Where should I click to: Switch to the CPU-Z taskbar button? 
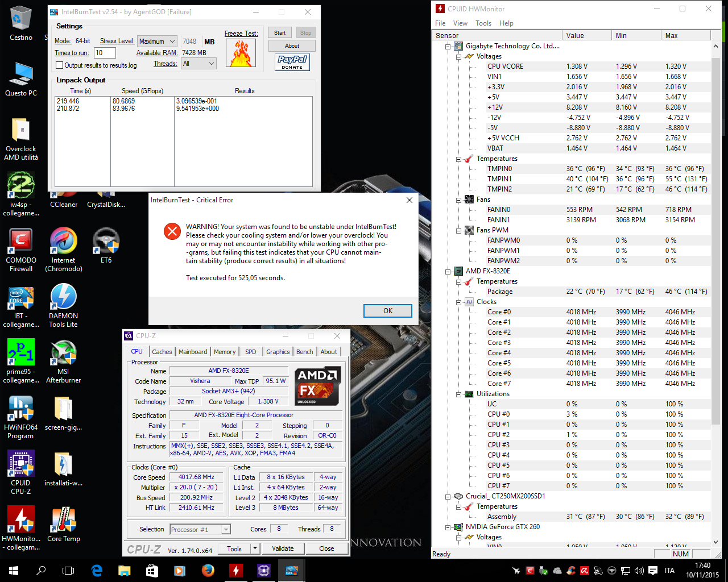[x=264, y=571]
